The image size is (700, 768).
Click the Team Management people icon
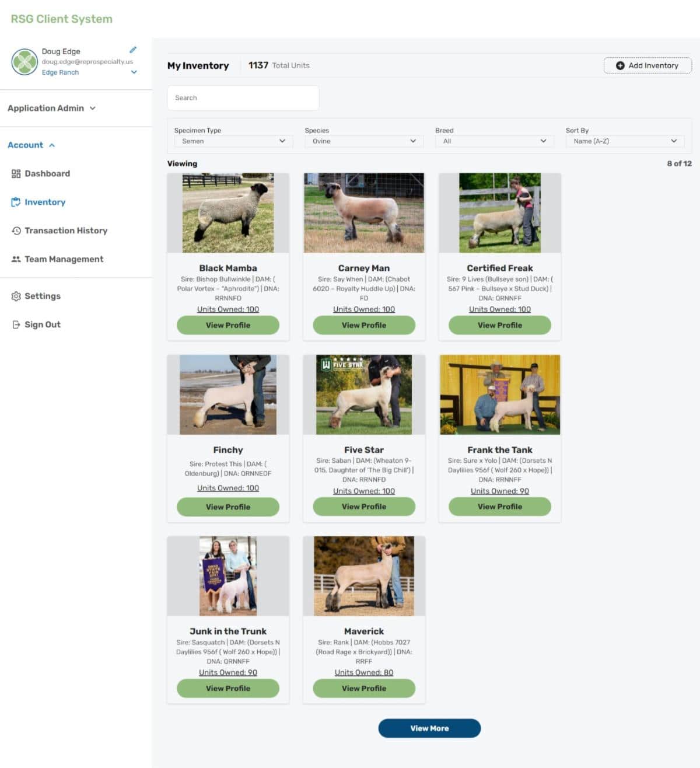click(16, 259)
